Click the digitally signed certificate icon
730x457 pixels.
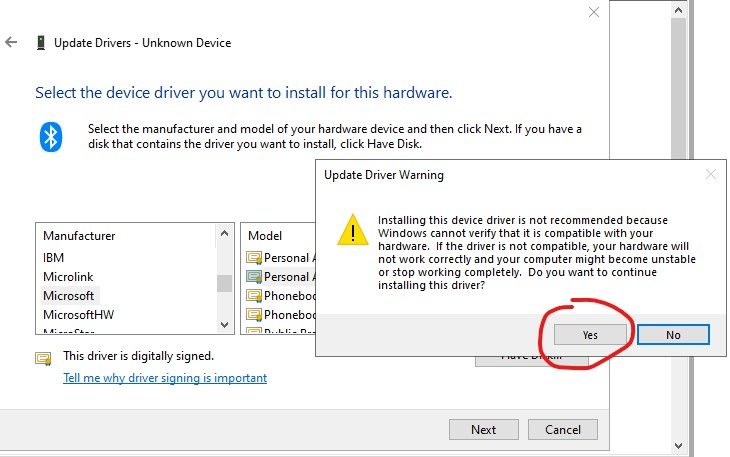43,359
